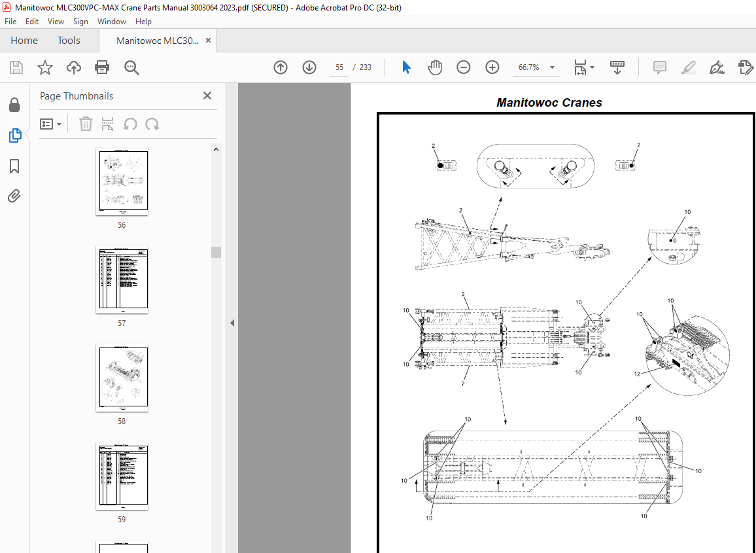
Task: Open the Help menu
Action: 143,21
